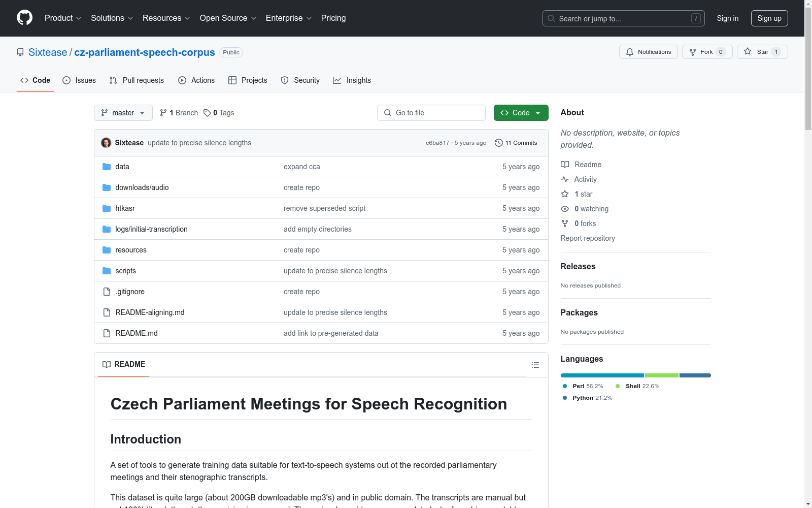Click the 'expand cca' commit message
Viewport: 812px width, 508px height.
click(x=302, y=167)
